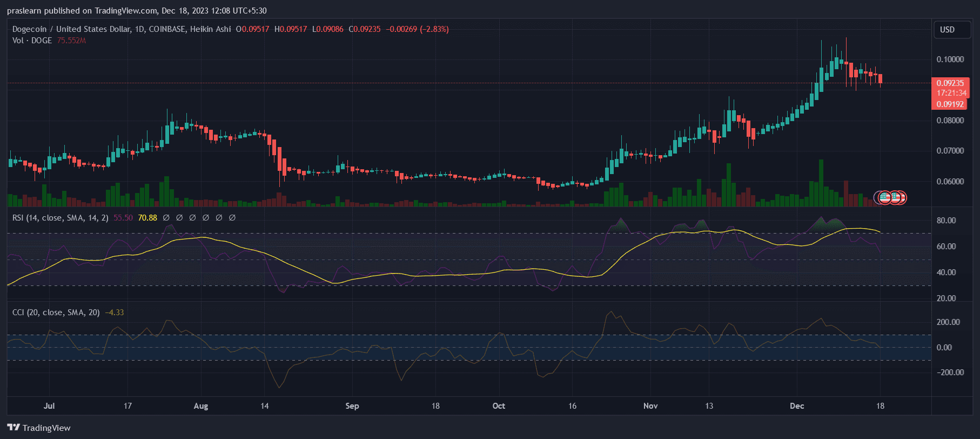The width and height of the screenshot is (980, 439).
Task: Click the RSI yellow average value 70.88
Action: [147, 218]
